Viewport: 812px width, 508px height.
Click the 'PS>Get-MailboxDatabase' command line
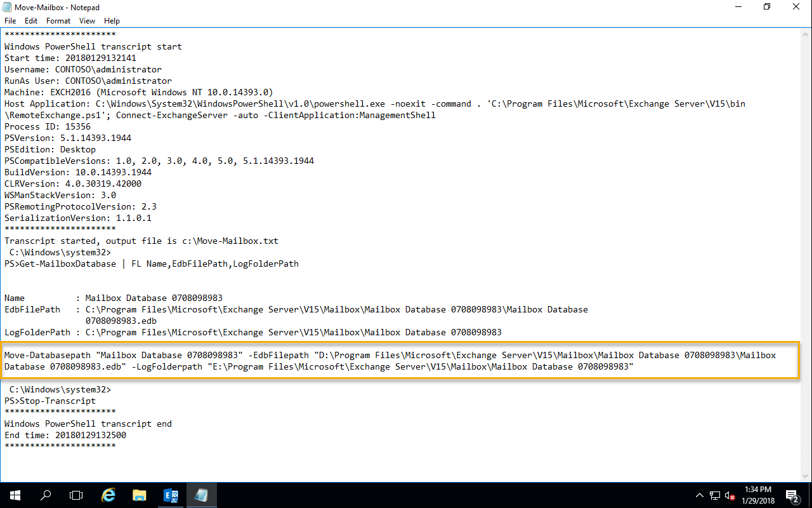pyautogui.click(x=152, y=264)
